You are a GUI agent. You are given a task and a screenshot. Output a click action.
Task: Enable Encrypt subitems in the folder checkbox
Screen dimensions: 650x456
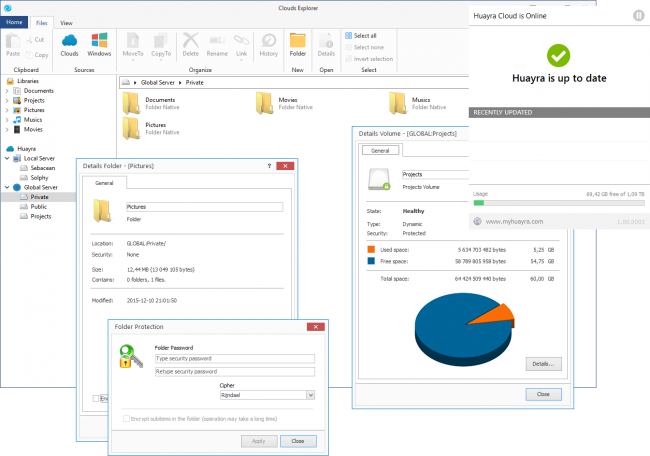click(x=126, y=419)
